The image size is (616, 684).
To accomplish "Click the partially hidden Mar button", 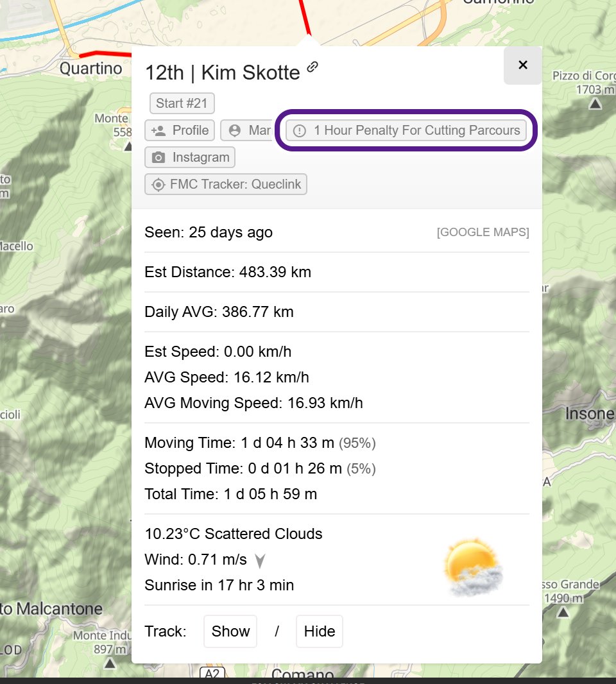I will tap(247, 130).
